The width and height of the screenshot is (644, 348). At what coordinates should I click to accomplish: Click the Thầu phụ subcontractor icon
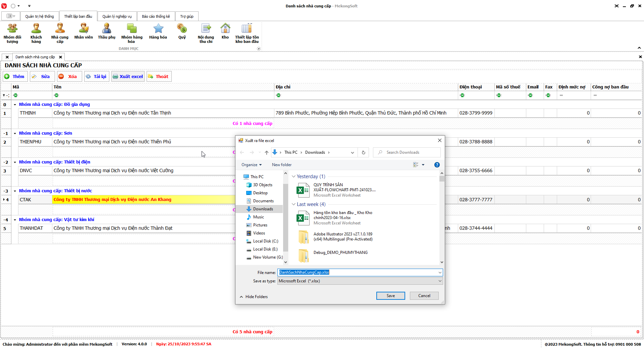tap(106, 32)
